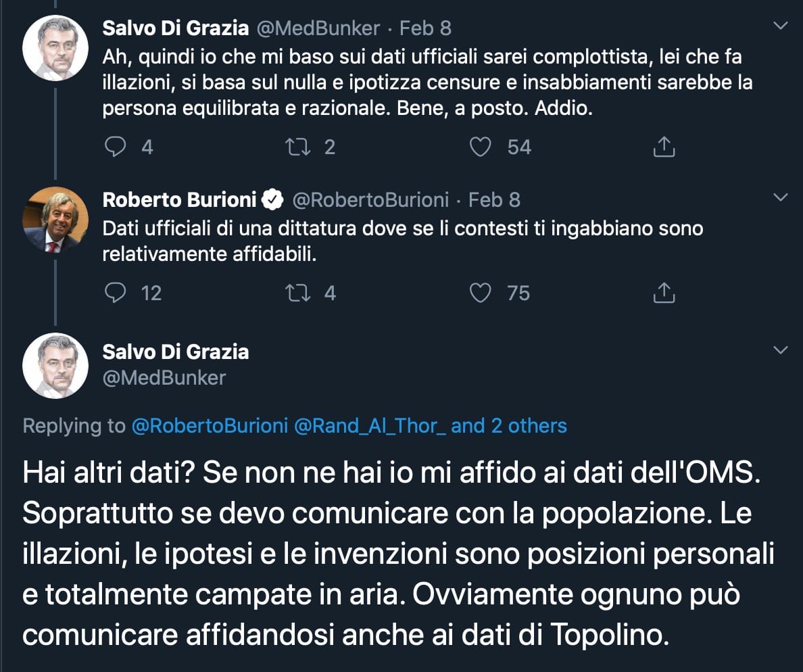803x672 pixels.
Task: Open dropdown chevron on the main tweet
Action: coord(780,350)
